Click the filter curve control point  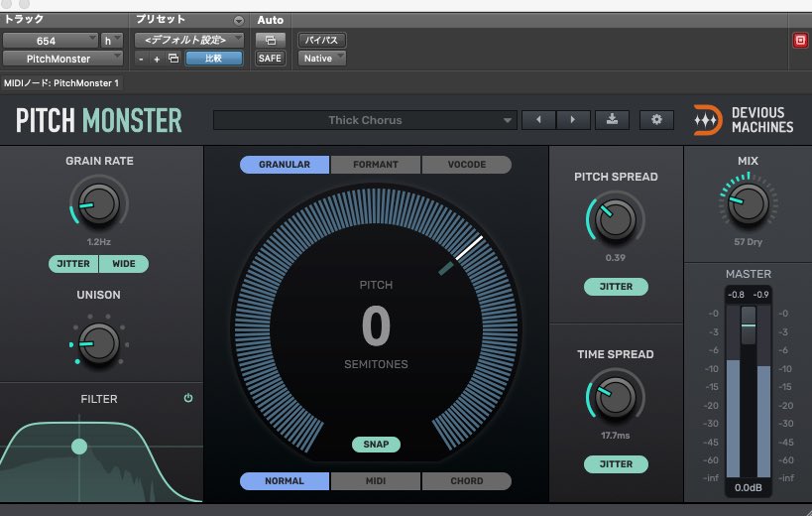(x=79, y=447)
